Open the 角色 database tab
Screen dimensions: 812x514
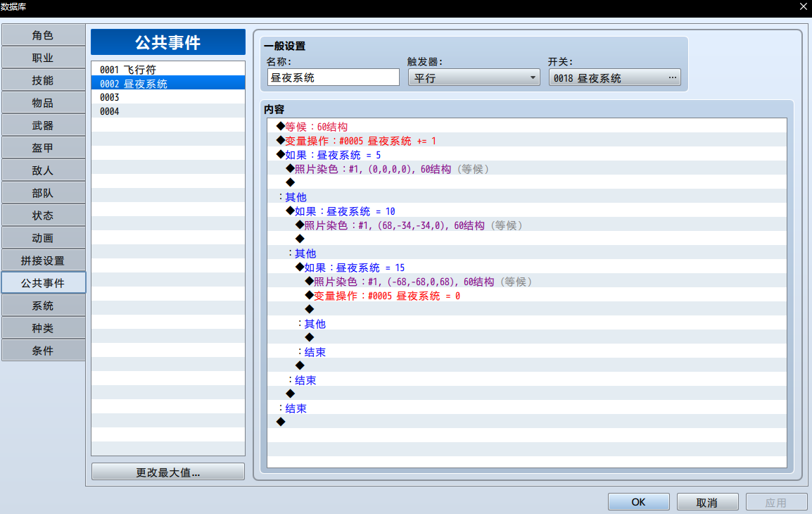tap(43, 35)
